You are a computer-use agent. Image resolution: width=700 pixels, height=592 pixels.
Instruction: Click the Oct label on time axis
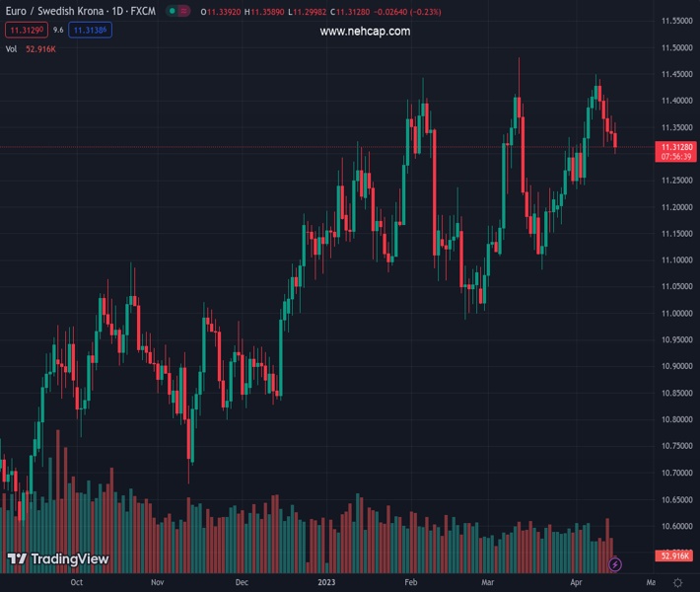(76, 583)
